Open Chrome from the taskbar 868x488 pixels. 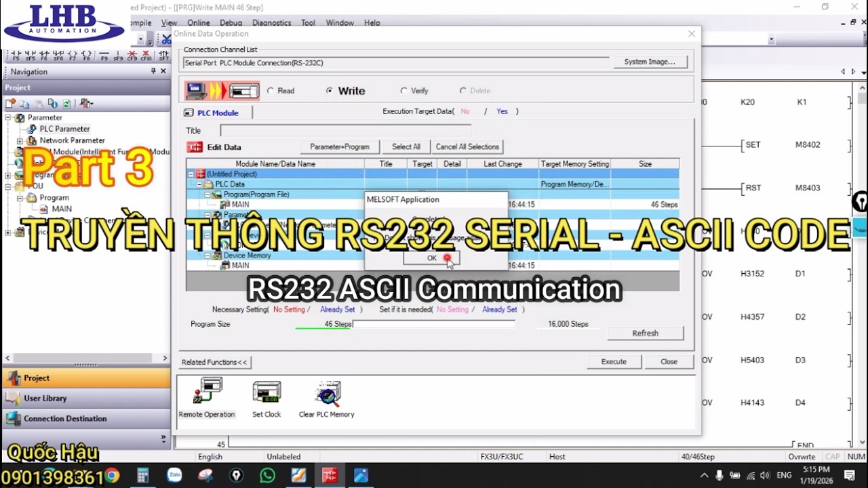112,476
